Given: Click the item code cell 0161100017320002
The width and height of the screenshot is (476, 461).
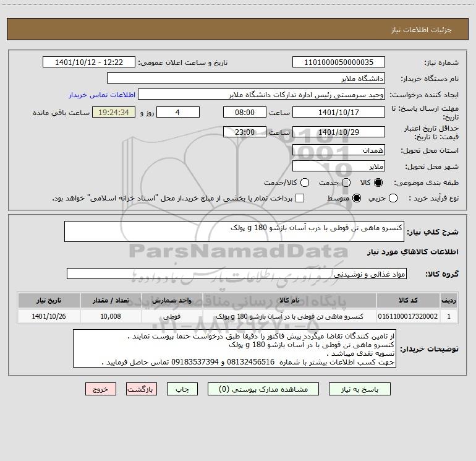Looking at the screenshot, I should click(x=408, y=316).
